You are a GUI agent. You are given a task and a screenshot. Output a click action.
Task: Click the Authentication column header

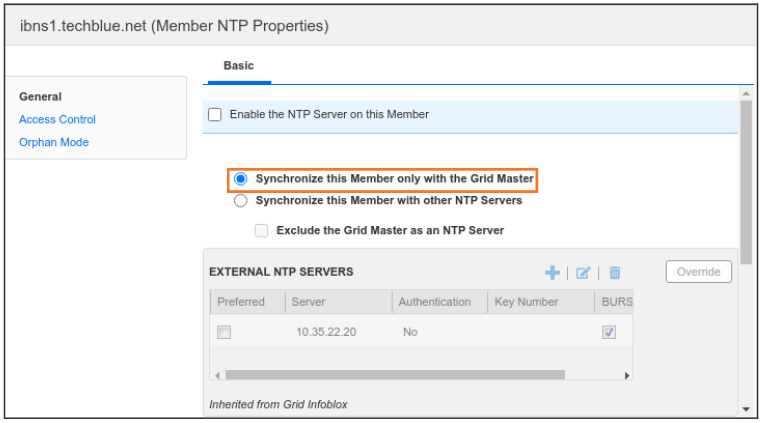(434, 302)
